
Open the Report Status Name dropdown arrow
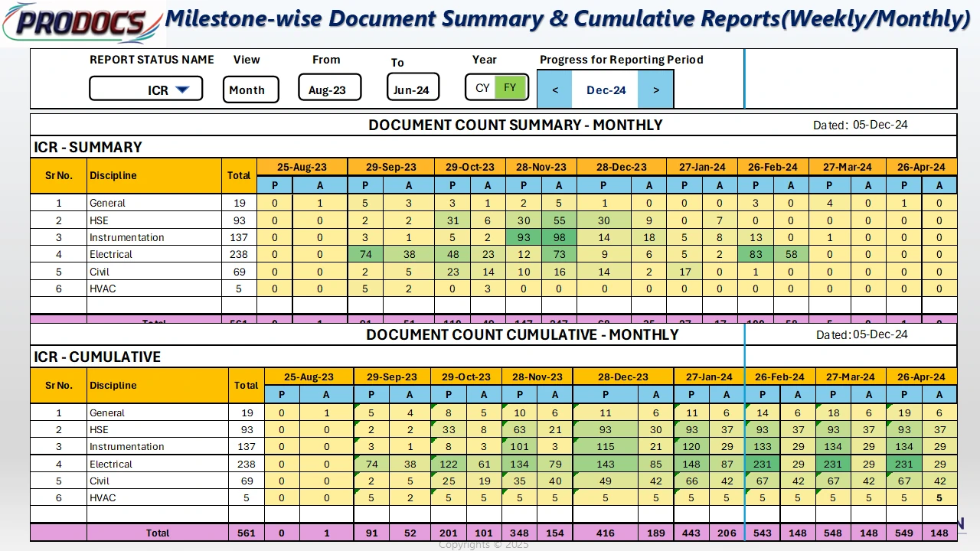pos(182,90)
